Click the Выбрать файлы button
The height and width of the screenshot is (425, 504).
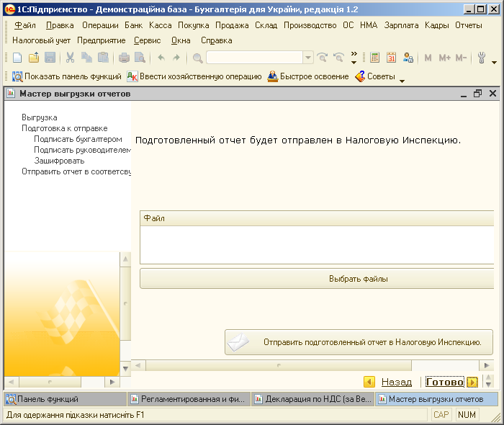[317, 279]
